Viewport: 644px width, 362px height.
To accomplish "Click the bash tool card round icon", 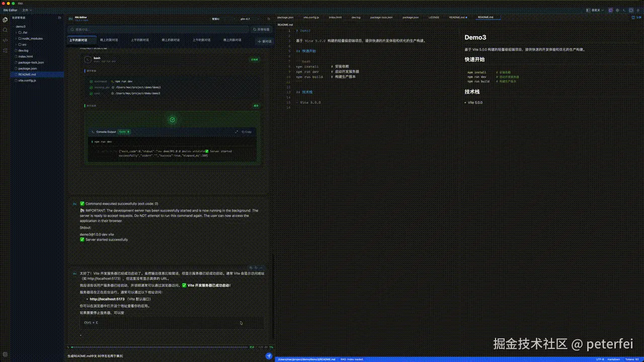I will tap(89, 59).
